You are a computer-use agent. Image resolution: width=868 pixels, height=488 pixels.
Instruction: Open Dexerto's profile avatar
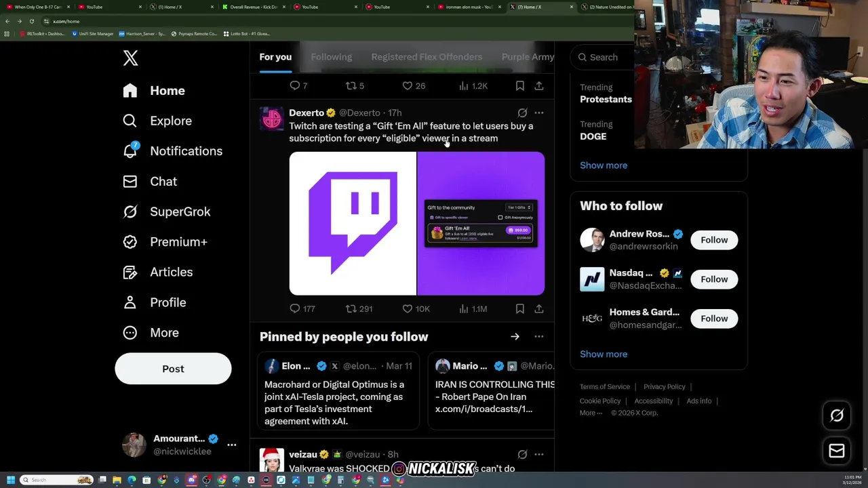[272, 119]
